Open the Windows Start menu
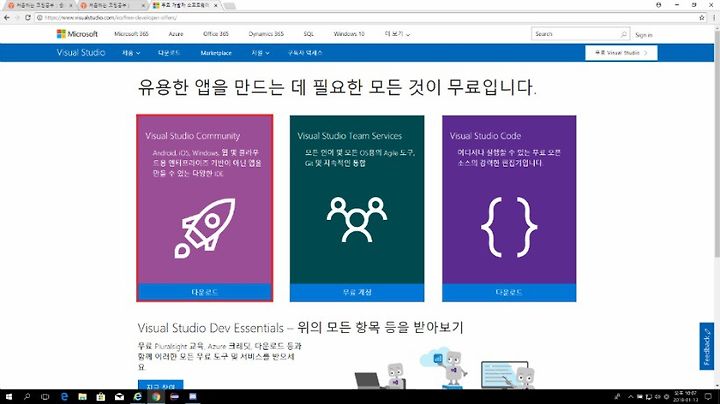 [8, 397]
